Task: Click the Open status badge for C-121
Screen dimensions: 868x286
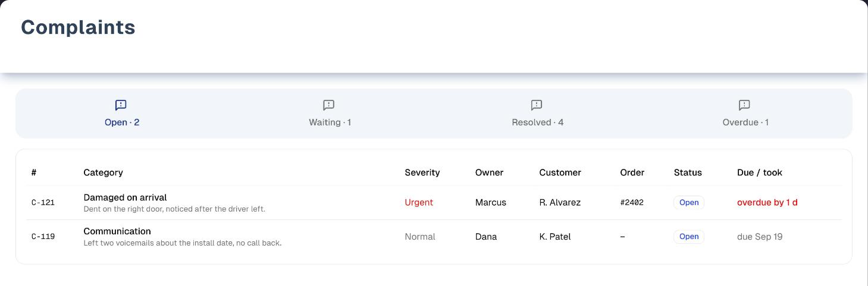Action: (689, 203)
